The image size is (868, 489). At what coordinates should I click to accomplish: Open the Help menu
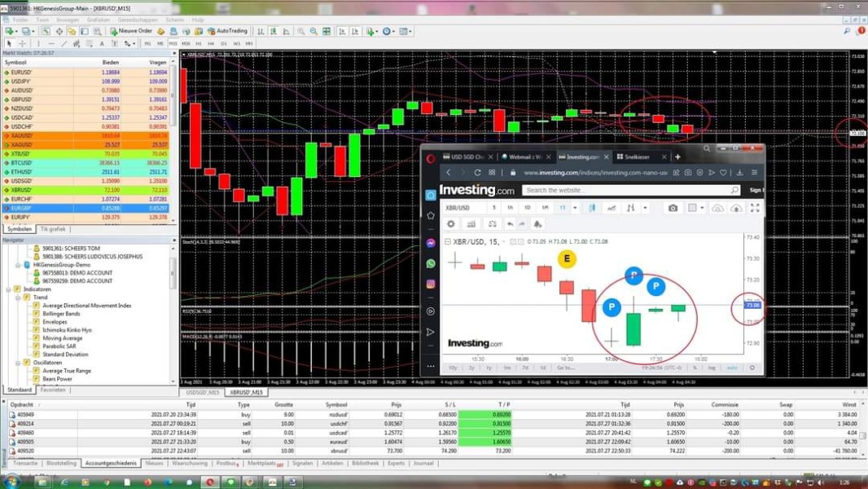click(198, 20)
